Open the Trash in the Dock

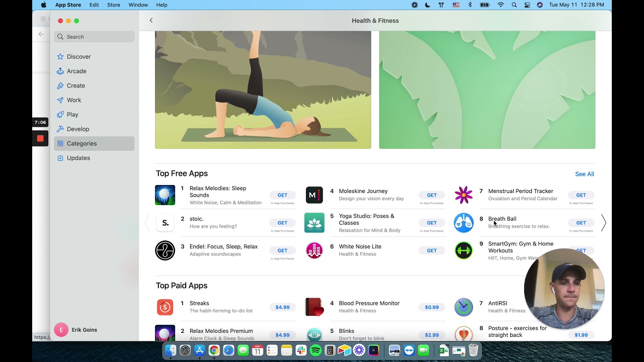pos(473,350)
